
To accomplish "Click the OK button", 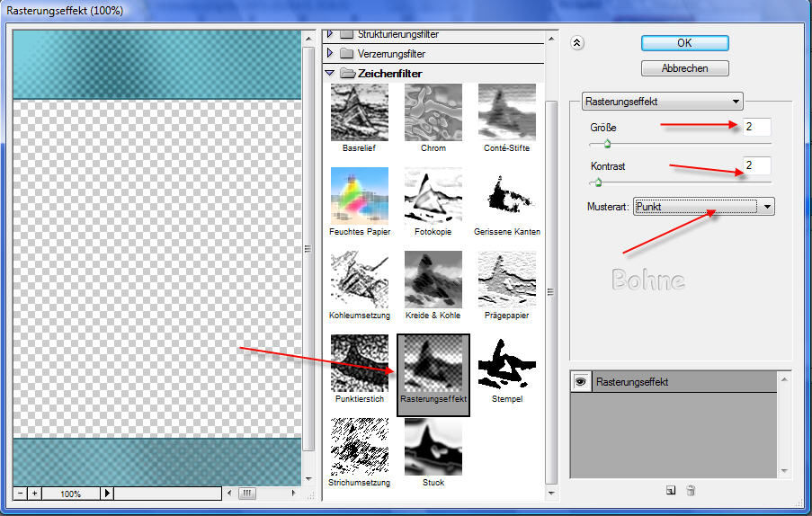I will click(x=684, y=43).
